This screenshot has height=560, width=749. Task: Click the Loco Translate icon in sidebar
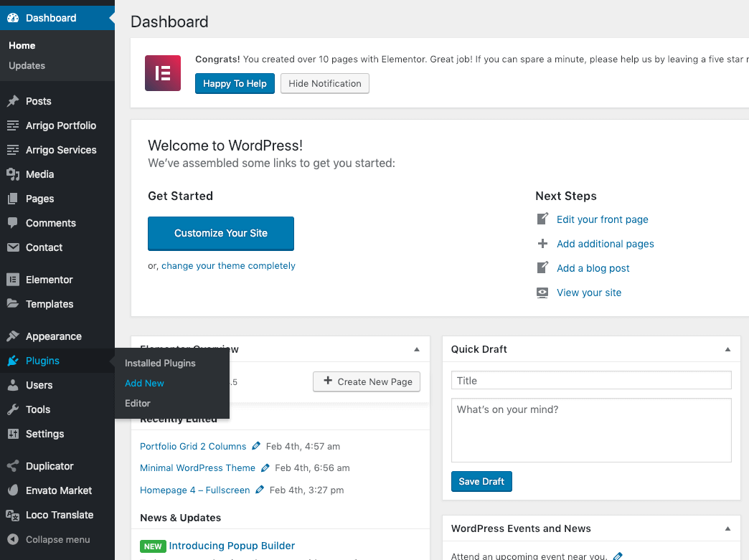pyautogui.click(x=13, y=515)
